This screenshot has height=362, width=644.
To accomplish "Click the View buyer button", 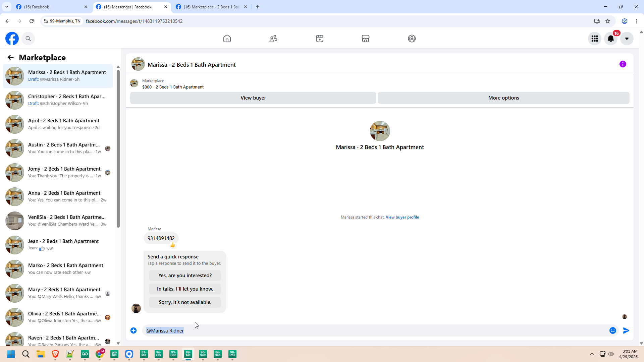I will (253, 98).
